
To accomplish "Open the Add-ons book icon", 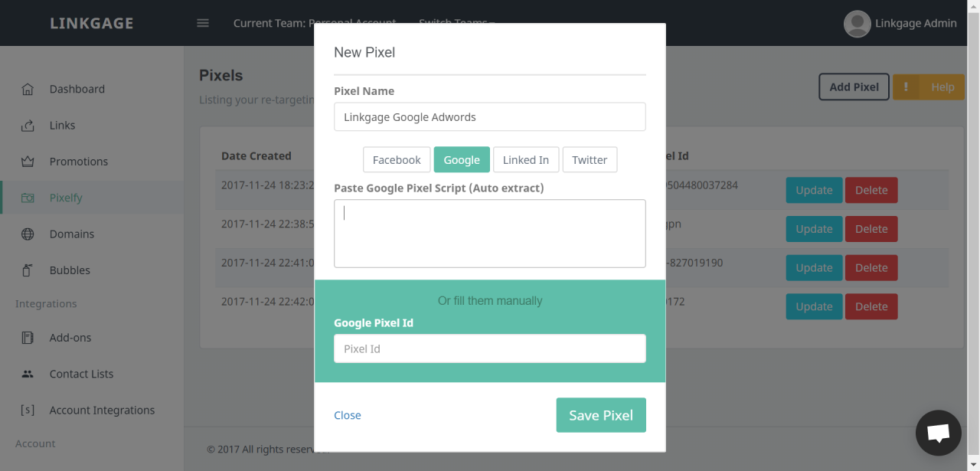I will [28, 338].
